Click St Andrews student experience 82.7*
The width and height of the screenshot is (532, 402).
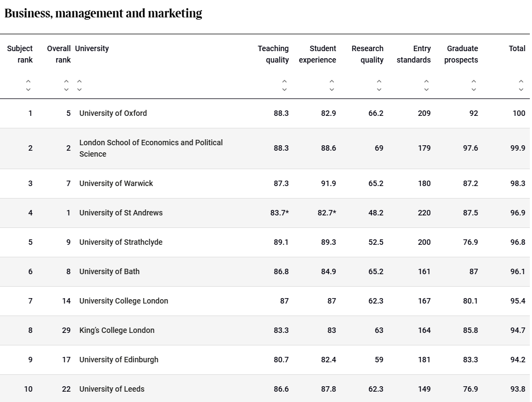click(327, 213)
